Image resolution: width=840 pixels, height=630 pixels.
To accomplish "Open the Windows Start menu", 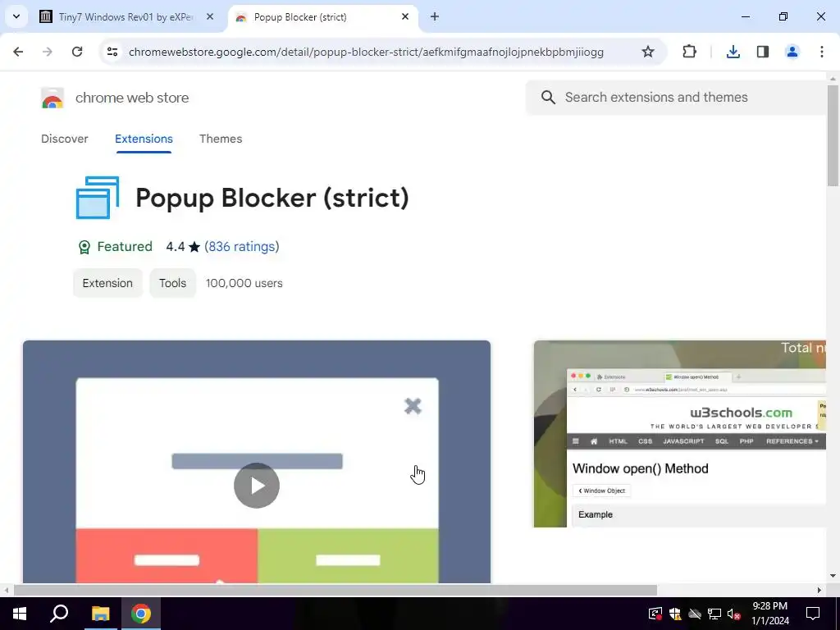I will pyautogui.click(x=20, y=614).
